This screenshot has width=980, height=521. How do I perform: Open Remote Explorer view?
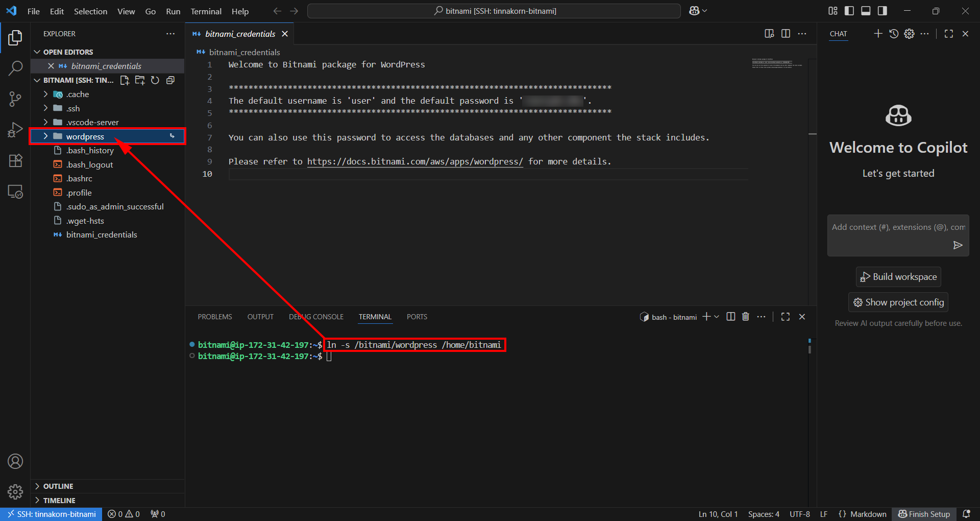(15, 192)
